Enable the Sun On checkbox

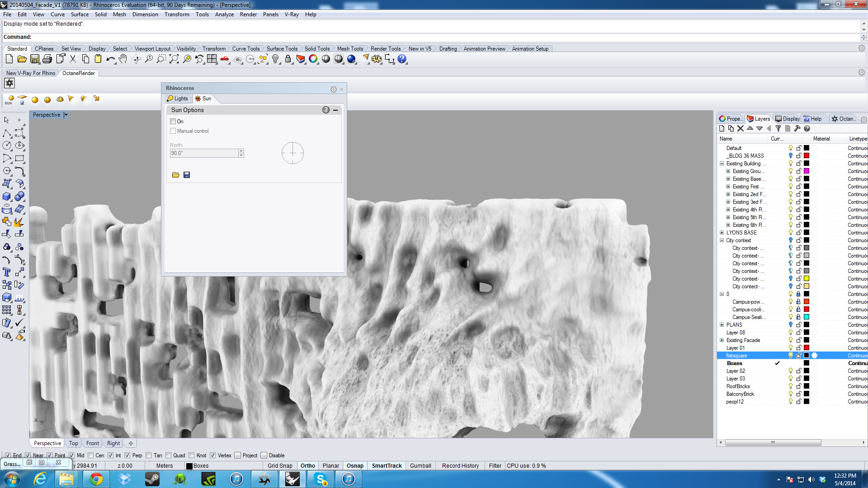tap(173, 122)
